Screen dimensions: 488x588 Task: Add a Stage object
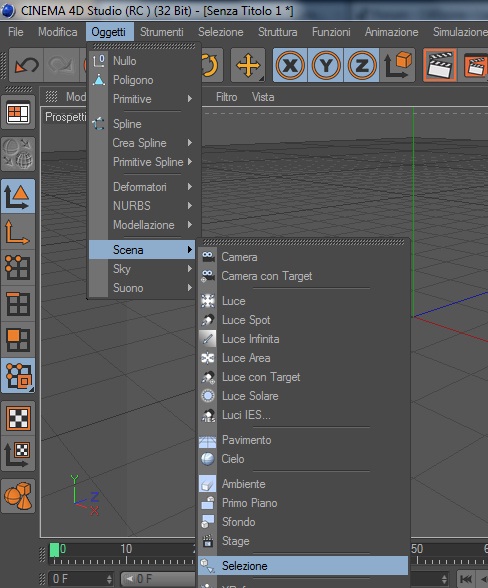coord(303,541)
